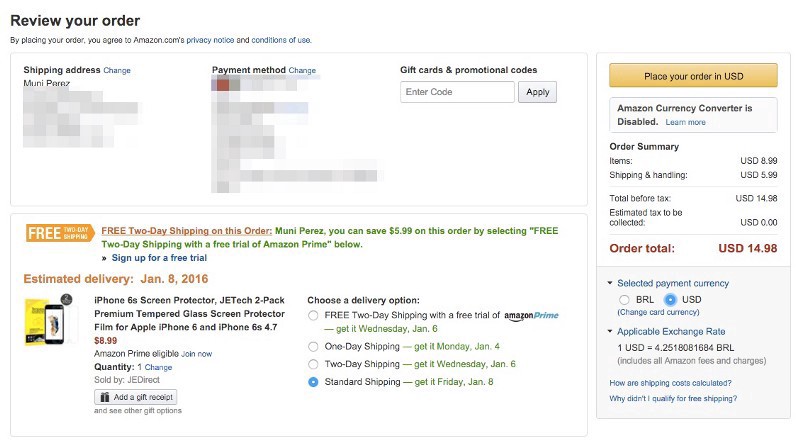
Task: Click the Enter Code input field
Action: tap(457, 92)
